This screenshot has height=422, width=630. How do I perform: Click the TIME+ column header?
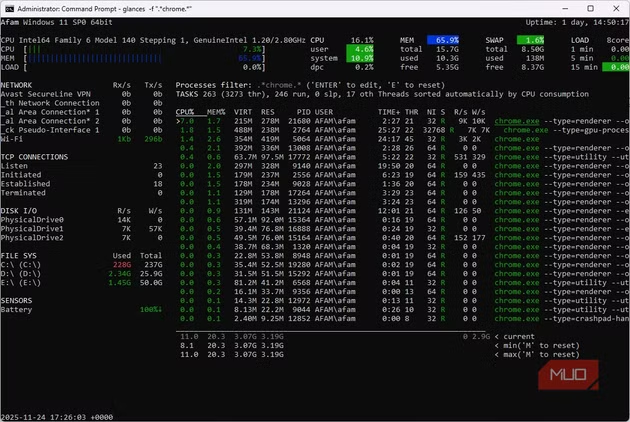tap(389, 111)
